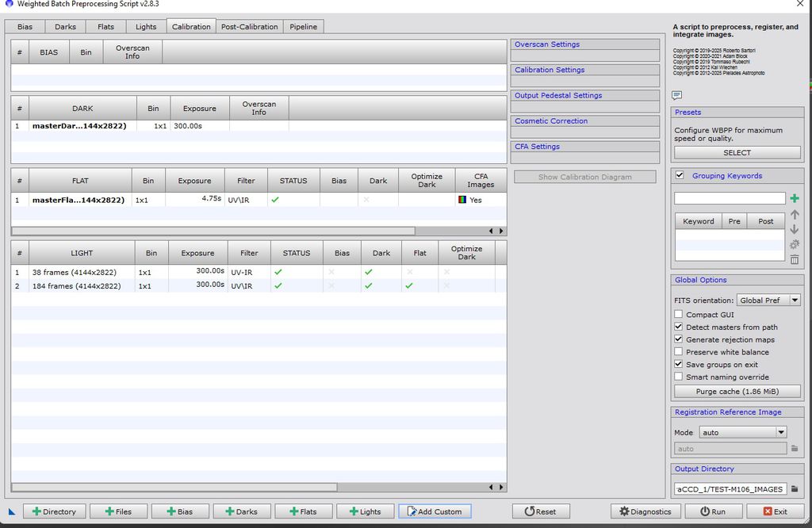The height and width of the screenshot is (528, 812).
Task: Delete keyword with trash icon
Action: coord(795,259)
